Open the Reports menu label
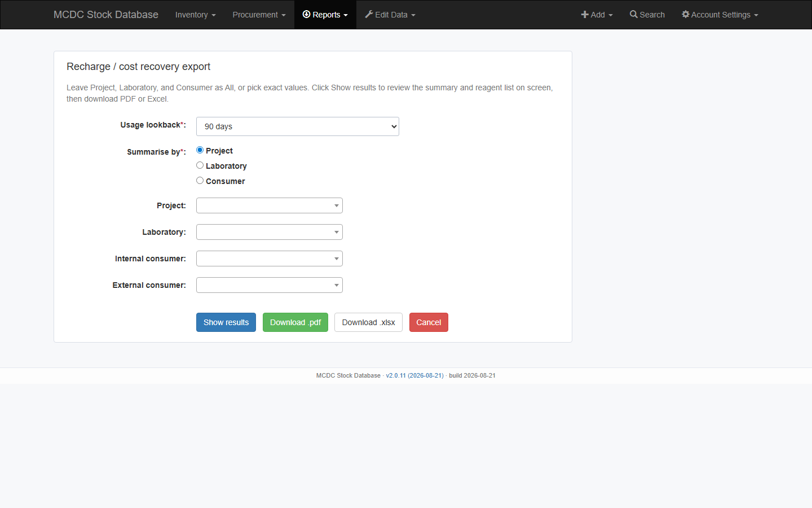This screenshot has height=508, width=812. pos(326,15)
